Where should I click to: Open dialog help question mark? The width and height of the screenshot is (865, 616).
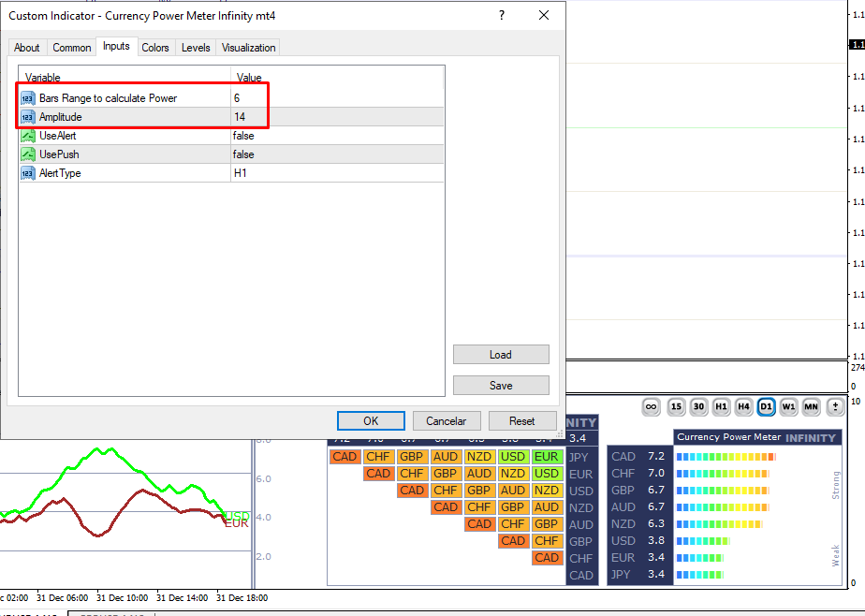pyautogui.click(x=502, y=15)
